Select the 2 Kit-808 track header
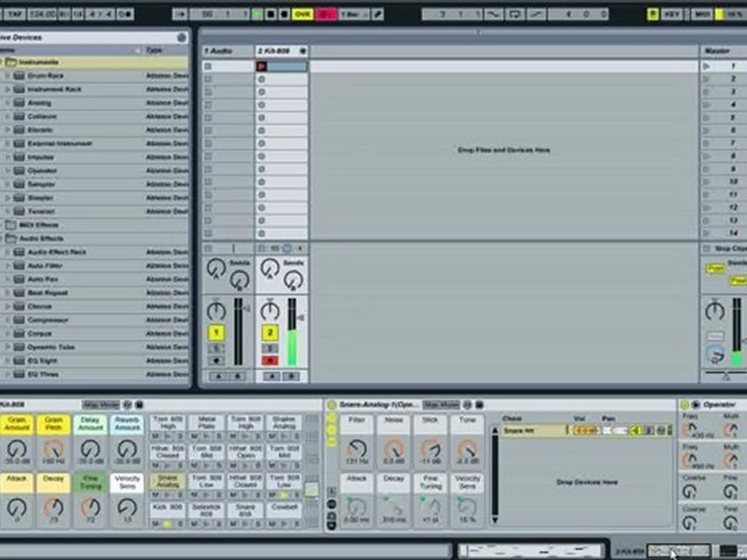The image size is (747, 560). (x=282, y=51)
